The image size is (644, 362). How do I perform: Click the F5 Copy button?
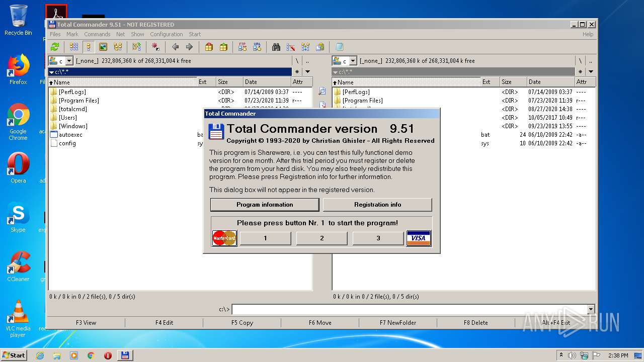242,323
